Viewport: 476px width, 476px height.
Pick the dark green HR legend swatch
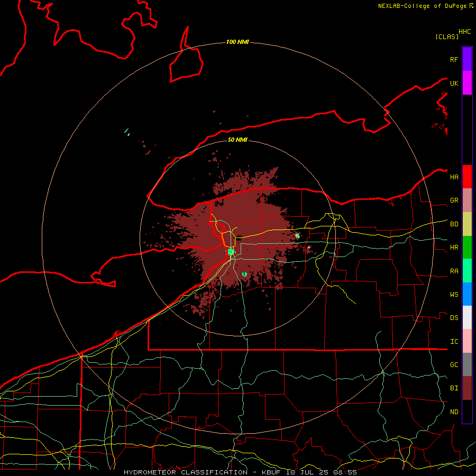pos(467,248)
